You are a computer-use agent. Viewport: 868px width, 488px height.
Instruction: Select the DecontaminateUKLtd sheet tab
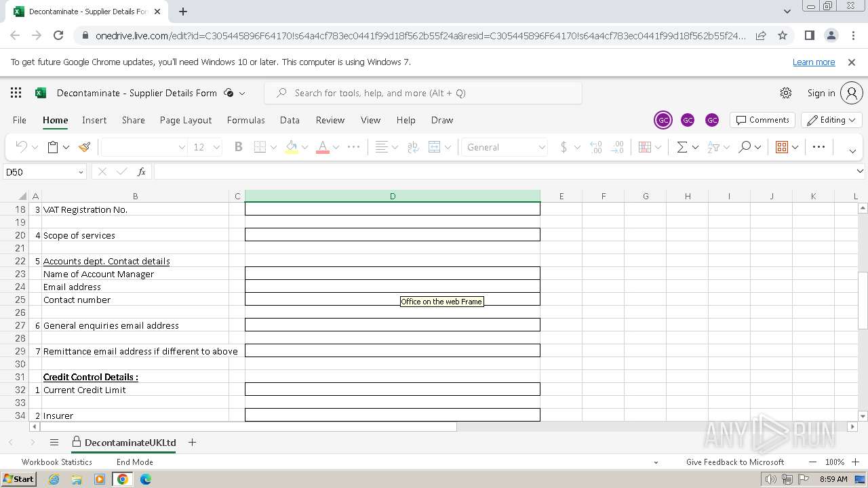[x=123, y=443]
